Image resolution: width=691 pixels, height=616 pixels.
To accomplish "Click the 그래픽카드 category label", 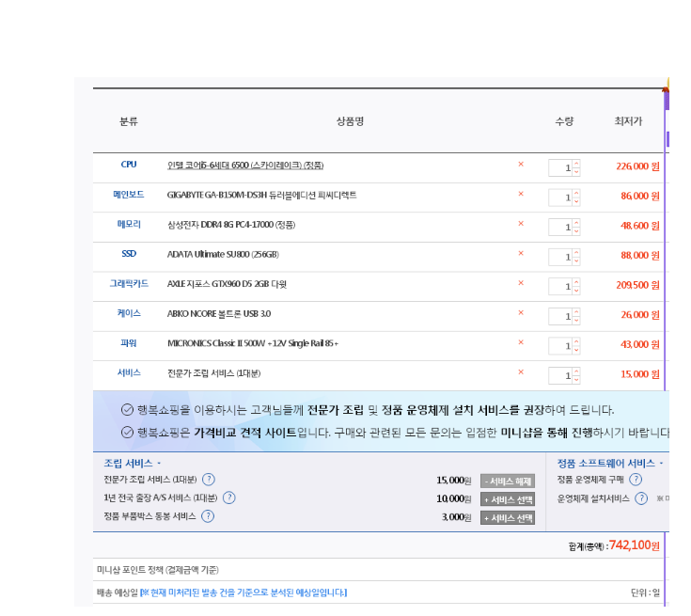I will [x=129, y=283].
